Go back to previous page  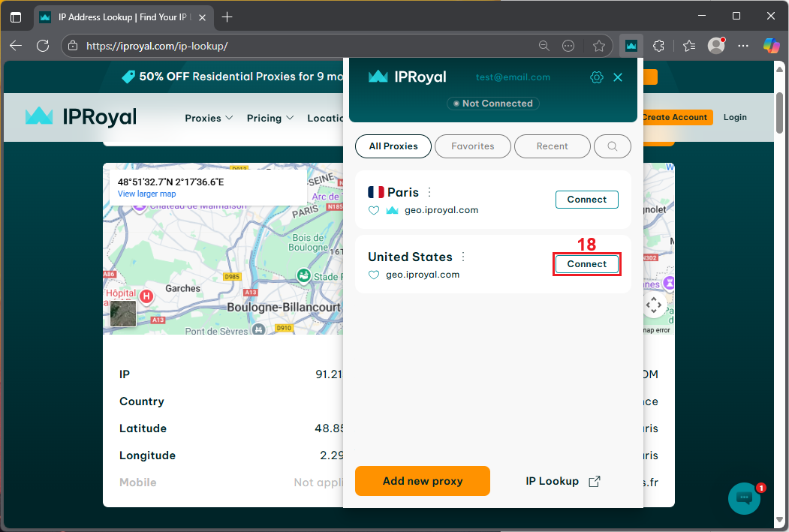[x=16, y=46]
